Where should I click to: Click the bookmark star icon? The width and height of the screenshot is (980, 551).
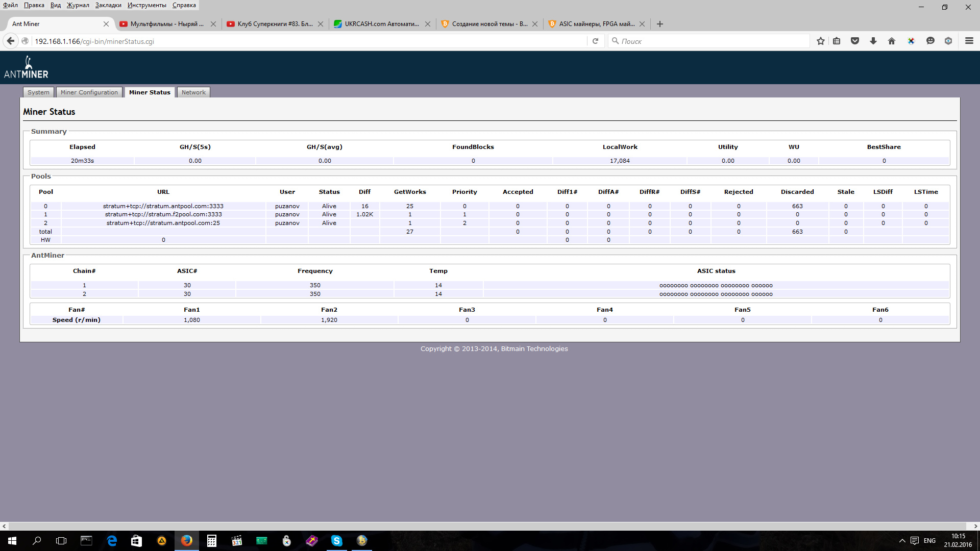(820, 41)
